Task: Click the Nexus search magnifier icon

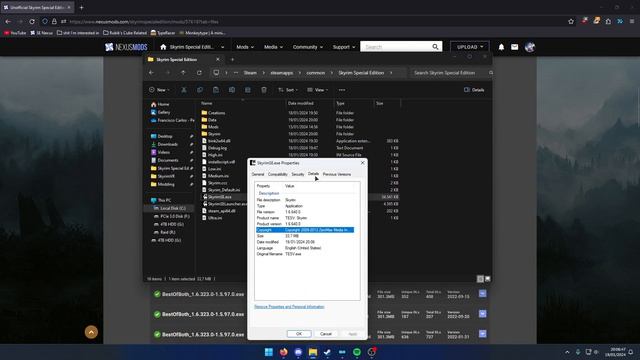Action: pyautogui.click(x=435, y=47)
